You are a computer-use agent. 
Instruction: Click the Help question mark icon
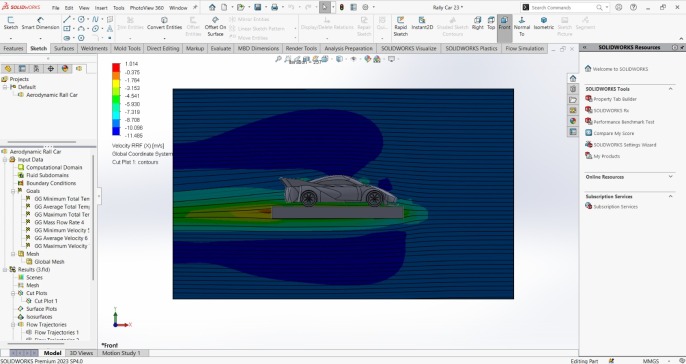coord(634,7)
